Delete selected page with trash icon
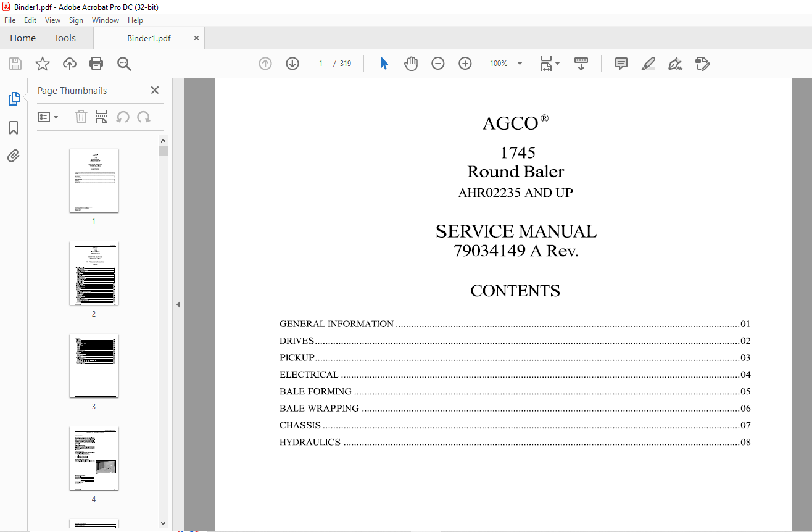Viewport: 812px width, 532px height. 81,117
